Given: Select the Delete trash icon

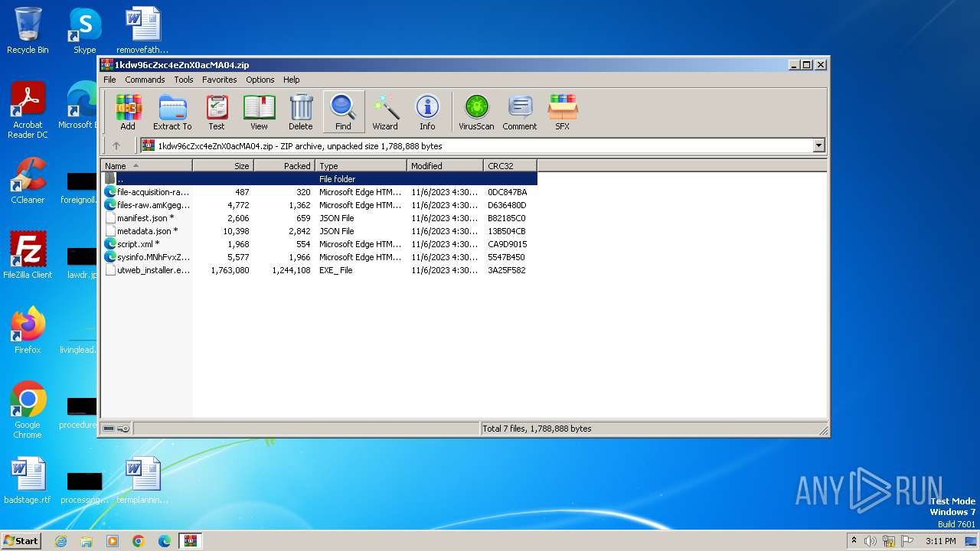Looking at the screenshot, I should [301, 112].
